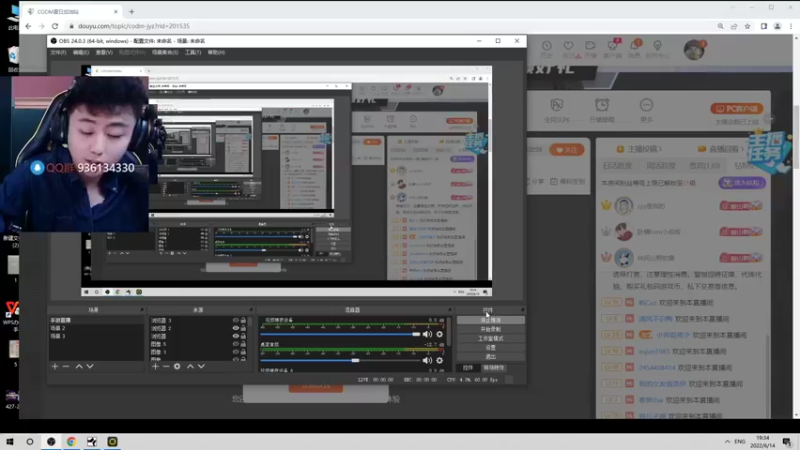Switch to the 周活跃度 ranking tab
The image size is (800, 450).
click(x=661, y=166)
